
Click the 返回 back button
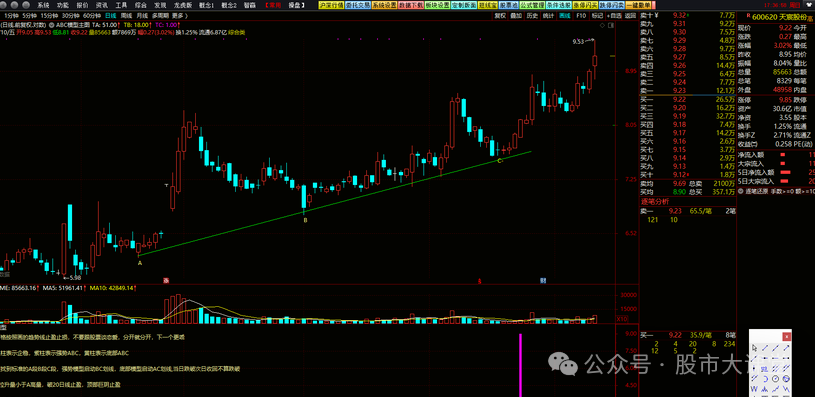click(630, 16)
